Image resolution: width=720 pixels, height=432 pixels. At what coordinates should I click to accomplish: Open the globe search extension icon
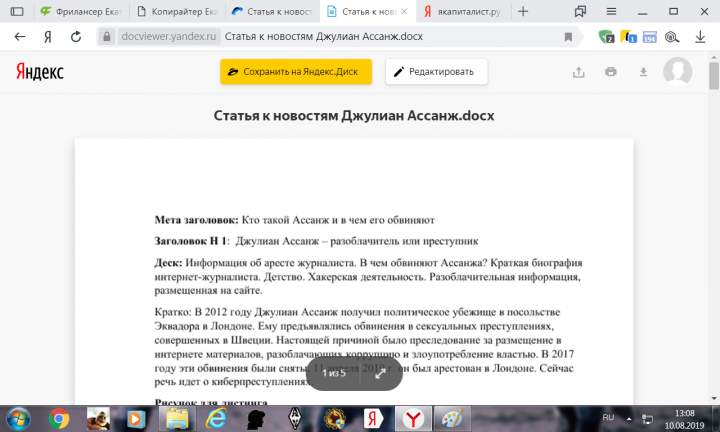click(x=672, y=37)
